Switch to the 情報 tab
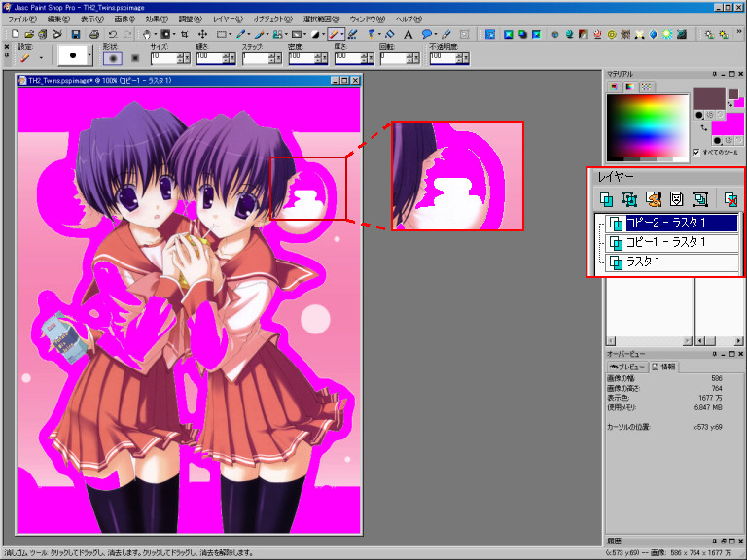 click(x=663, y=367)
